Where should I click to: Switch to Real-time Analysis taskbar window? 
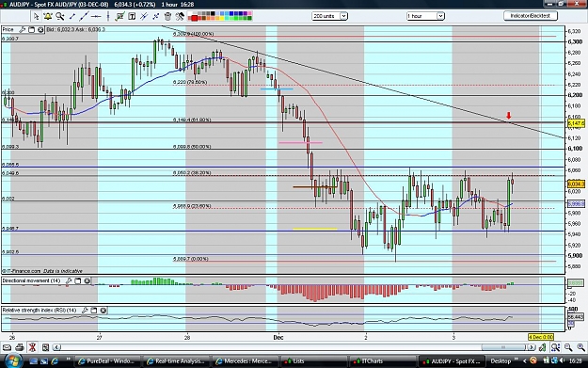tap(176, 361)
